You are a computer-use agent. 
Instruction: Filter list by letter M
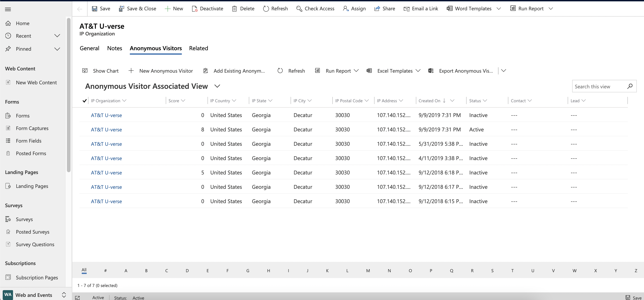click(368, 271)
